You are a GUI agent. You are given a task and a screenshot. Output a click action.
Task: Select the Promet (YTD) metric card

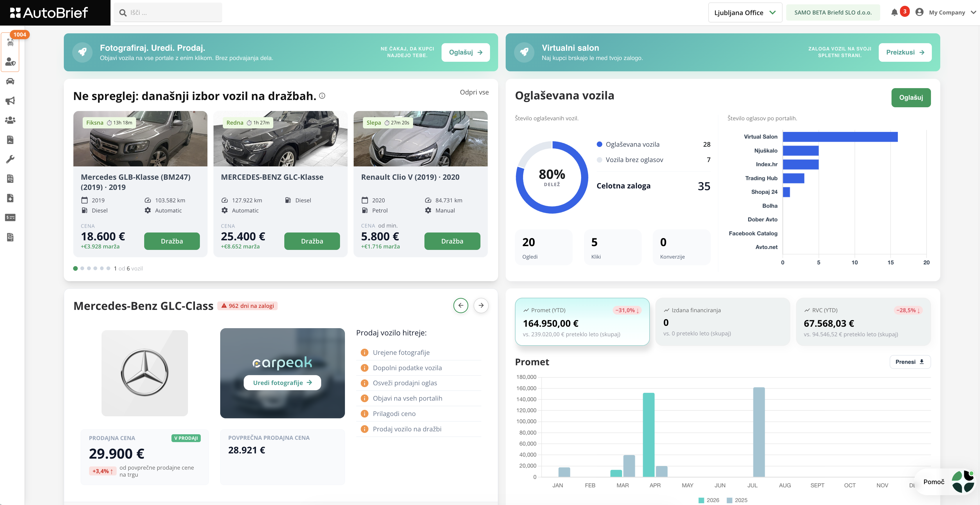tap(582, 322)
